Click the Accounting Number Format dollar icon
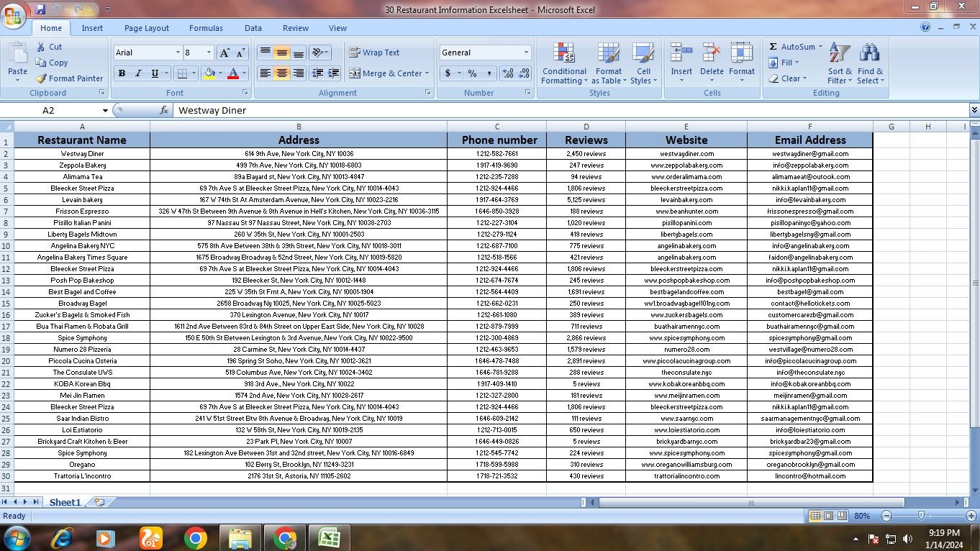Viewport: 980px width, 551px height. point(448,73)
